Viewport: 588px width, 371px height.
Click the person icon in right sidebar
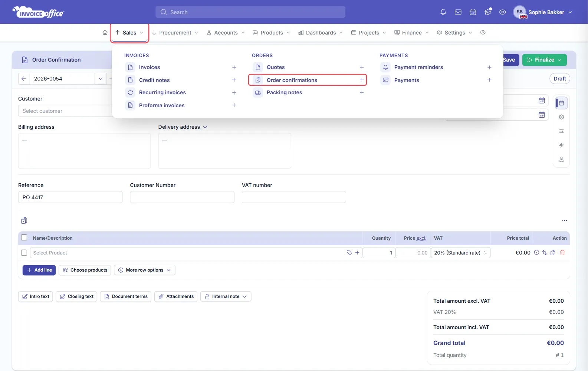[561, 160]
